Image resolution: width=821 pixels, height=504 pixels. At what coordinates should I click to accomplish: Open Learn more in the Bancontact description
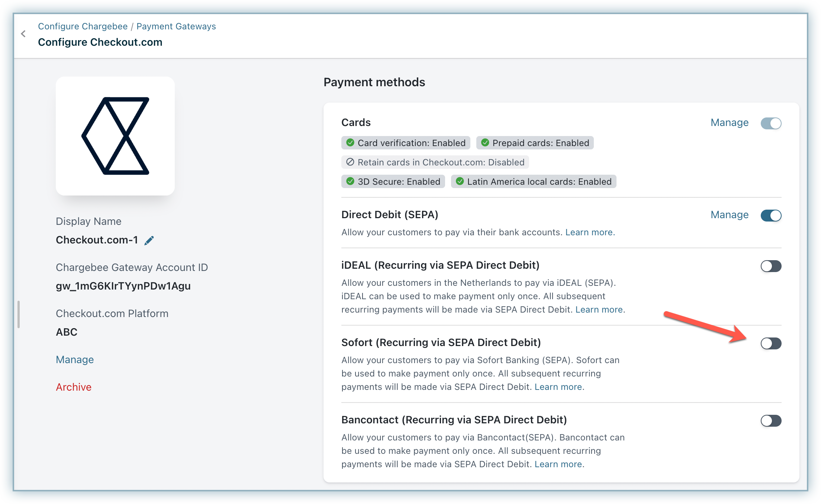[x=559, y=464]
